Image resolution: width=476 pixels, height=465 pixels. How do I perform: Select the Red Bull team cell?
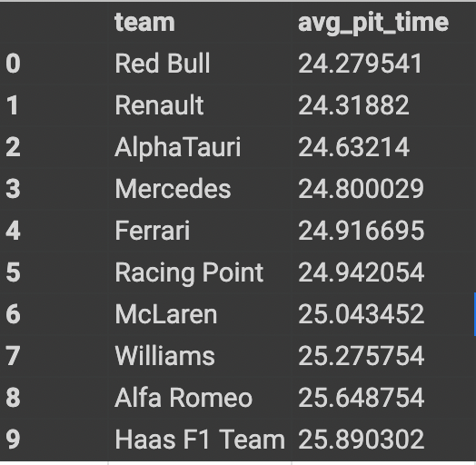pyautogui.click(x=163, y=64)
